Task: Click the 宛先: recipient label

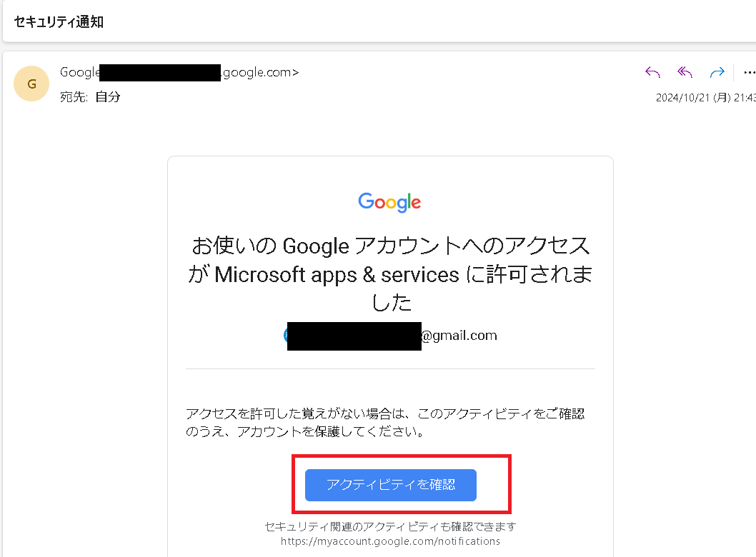Action: click(74, 97)
